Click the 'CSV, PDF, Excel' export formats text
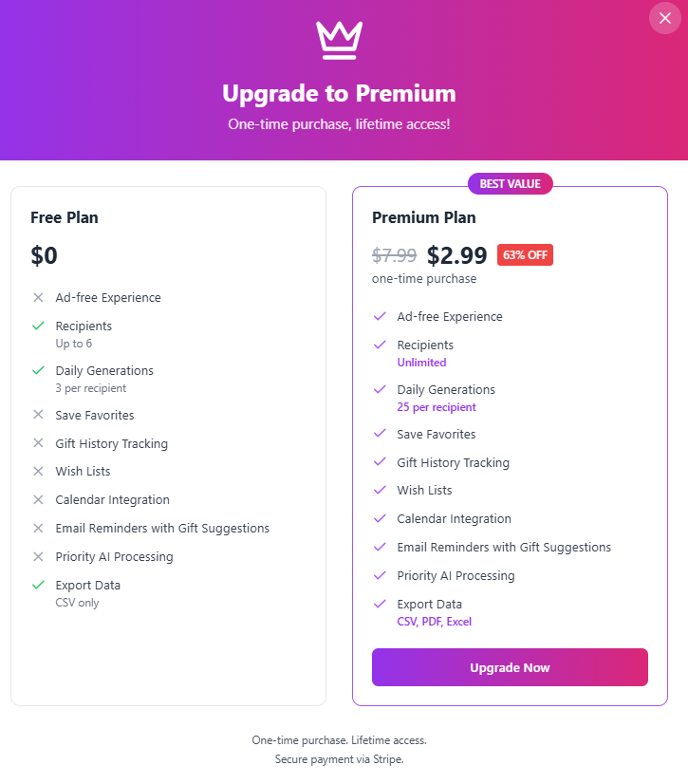 click(434, 622)
